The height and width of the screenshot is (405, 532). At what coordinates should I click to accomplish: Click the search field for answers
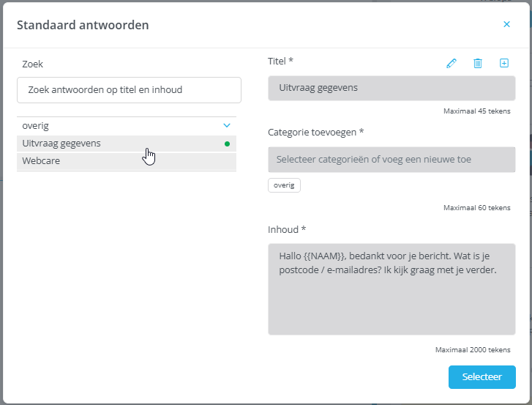tap(129, 90)
